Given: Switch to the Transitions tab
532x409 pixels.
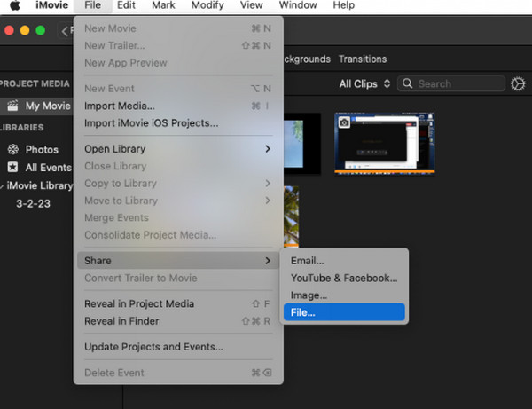Looking at the screenshot, I should click(363, 59).
